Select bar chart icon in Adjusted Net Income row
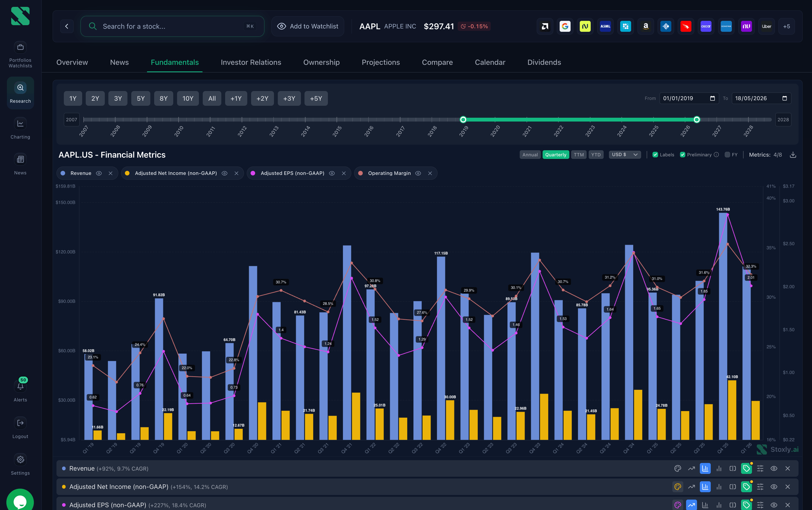812x510 pixels. tap(705, 487)
